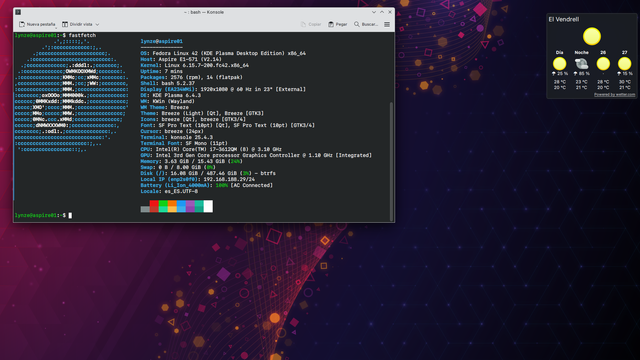Select the sun icon for day 27

click(624, 64)
